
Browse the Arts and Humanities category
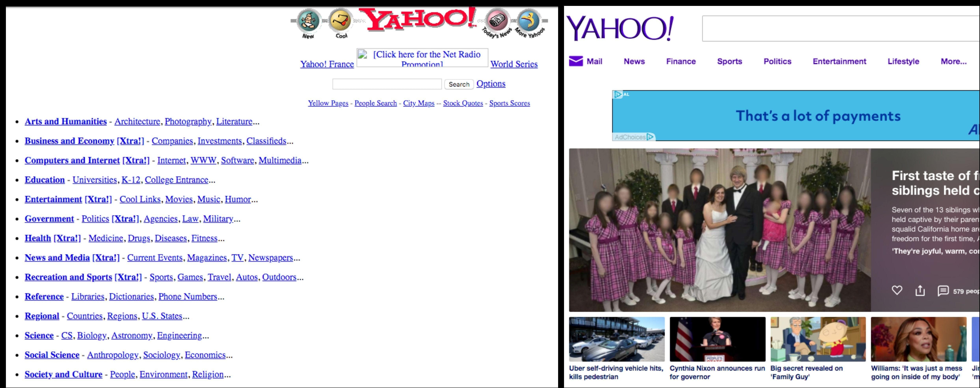click(x=65, y=121)
